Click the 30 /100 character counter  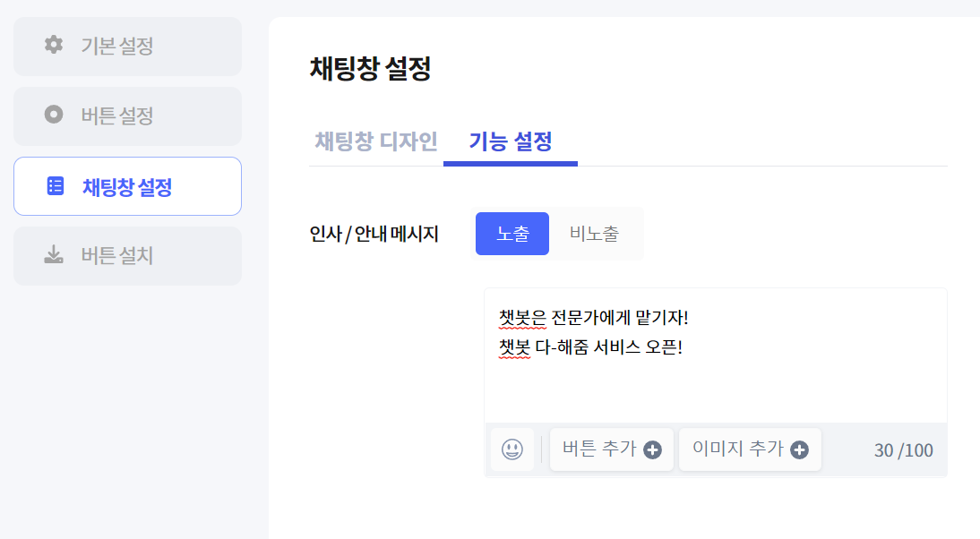point(904,450)
